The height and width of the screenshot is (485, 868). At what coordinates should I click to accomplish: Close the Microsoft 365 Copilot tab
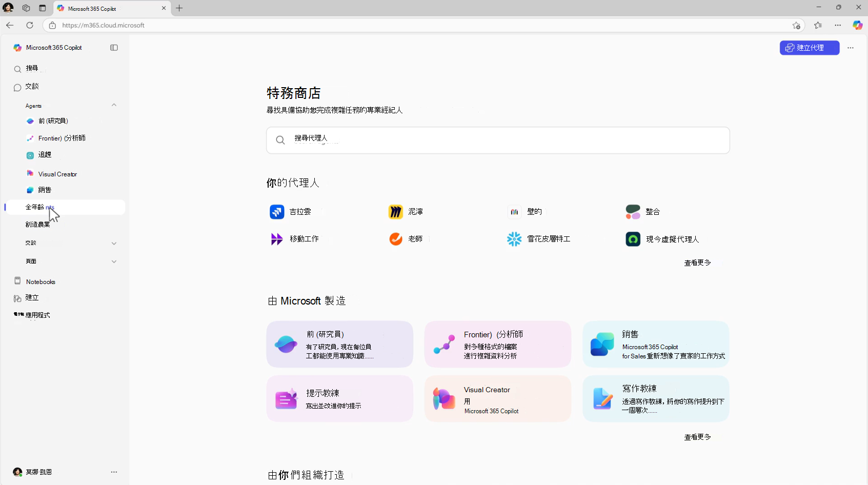click(164, 8)
